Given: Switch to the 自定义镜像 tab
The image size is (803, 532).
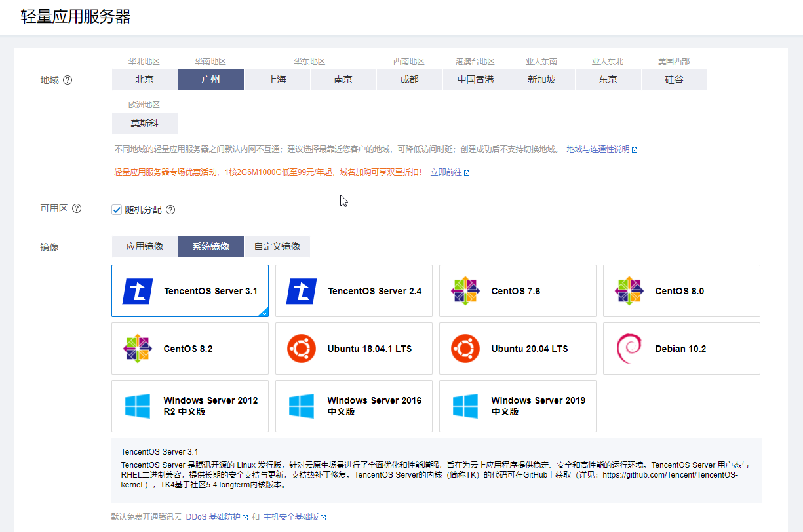Looking at the screenshot, I should tap(277, 247).
